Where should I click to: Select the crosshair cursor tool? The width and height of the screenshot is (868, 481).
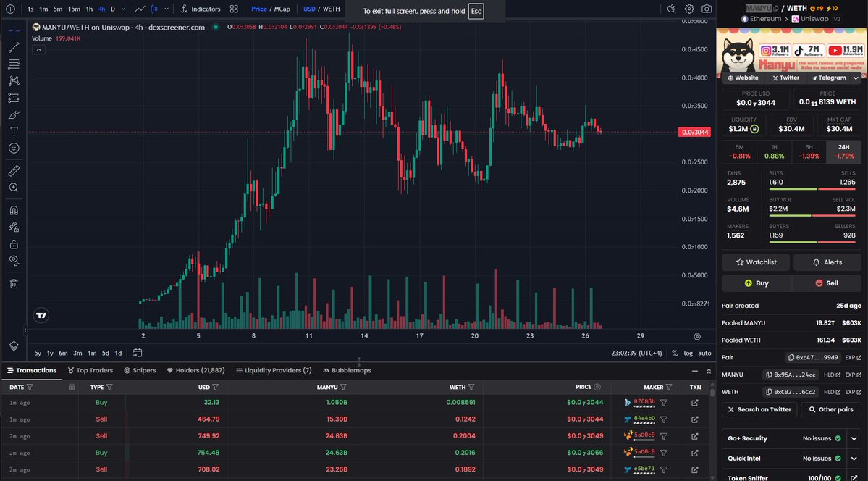click(14, 30)
